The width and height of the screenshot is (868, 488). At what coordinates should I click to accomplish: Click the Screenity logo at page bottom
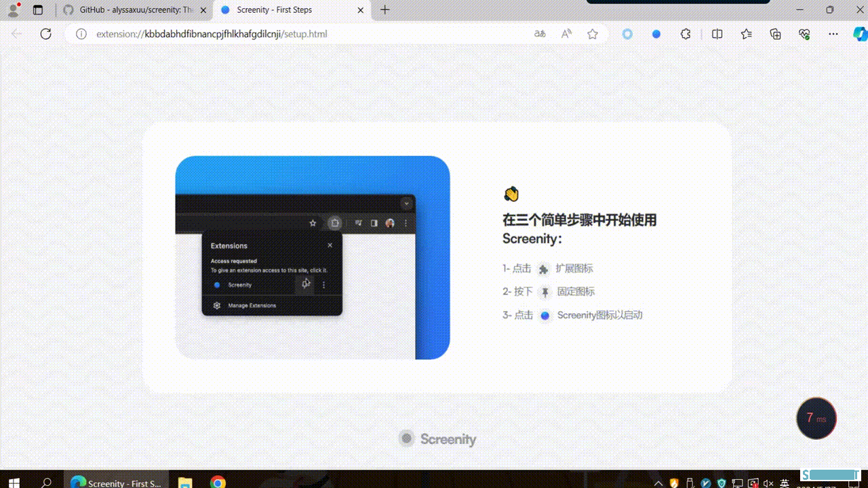tap(437, 439)
